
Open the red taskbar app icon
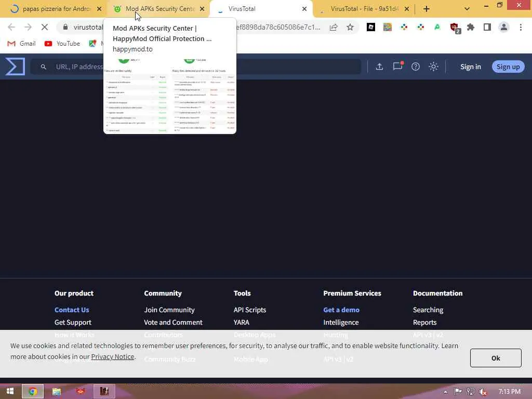81,391
